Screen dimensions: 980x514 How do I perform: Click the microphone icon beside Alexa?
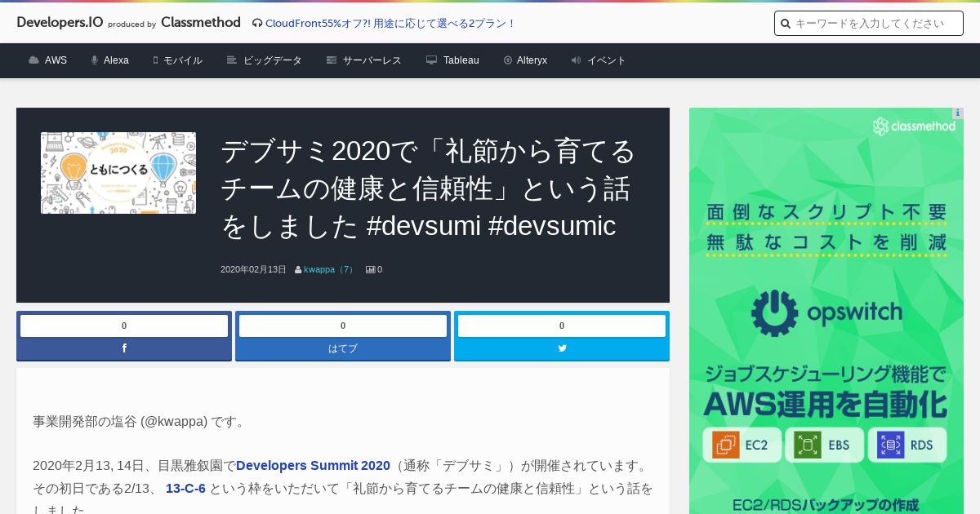click(95, 60)
